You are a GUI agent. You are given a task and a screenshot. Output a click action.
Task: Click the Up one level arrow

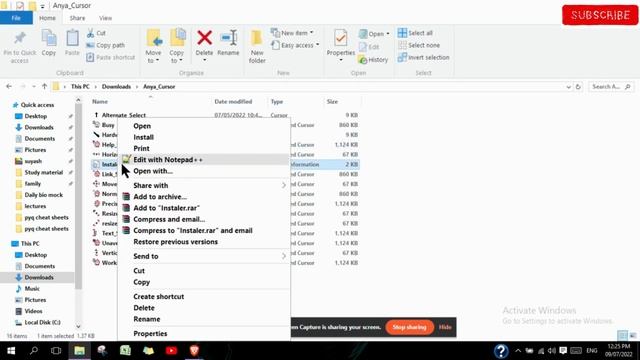point(44,87)
